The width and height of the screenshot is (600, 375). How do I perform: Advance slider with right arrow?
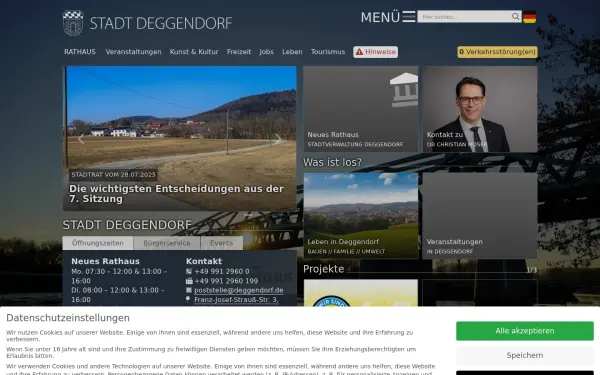pyautogui.click(x=278, y=139)
